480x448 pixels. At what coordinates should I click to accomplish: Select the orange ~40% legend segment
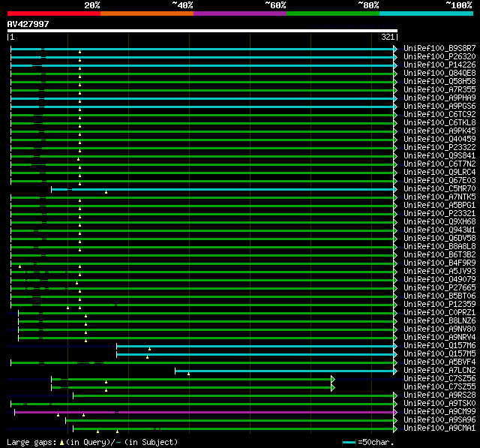pyautogui.click(x=146, y=14)
